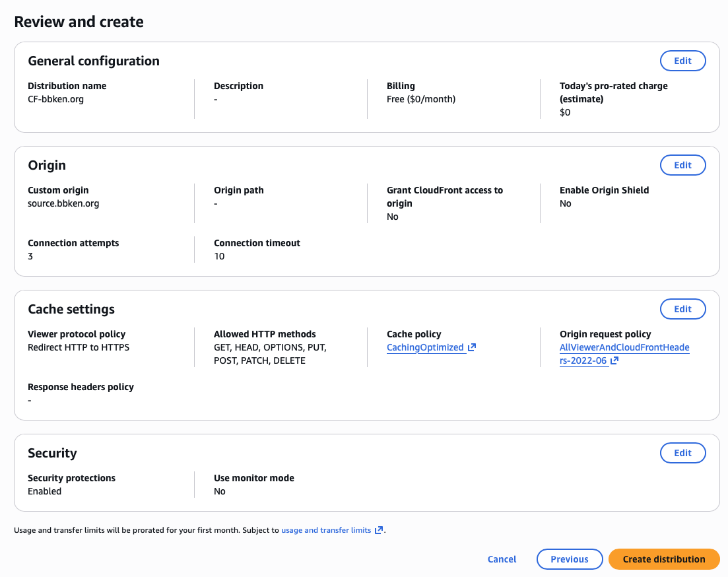Cancel the distribution creation
This screenshot has width=728, height=577.
click(502, 559)
